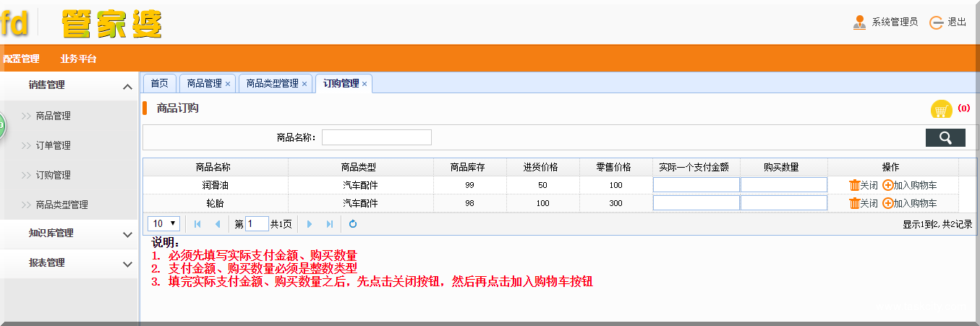Click the next page arrow
The height and width of the screenshot is (326, 980).
[x=310, y=224]
